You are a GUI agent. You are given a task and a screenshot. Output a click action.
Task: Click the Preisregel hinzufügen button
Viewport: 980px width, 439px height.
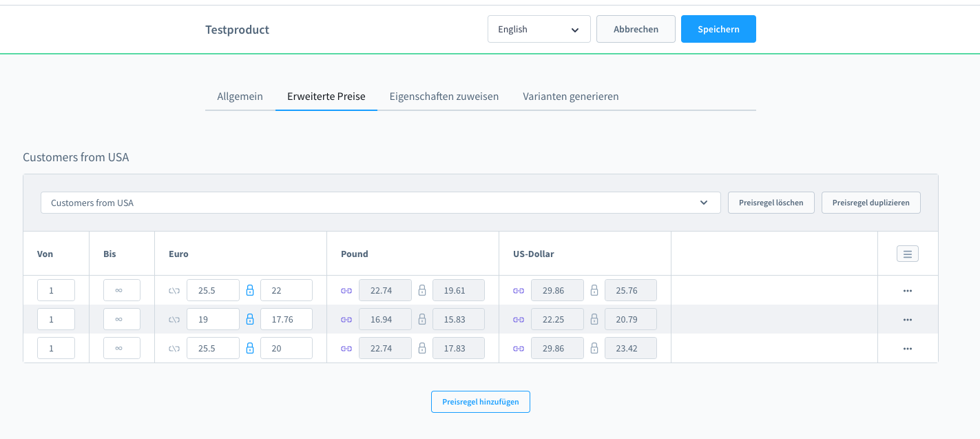click(480, 402)
